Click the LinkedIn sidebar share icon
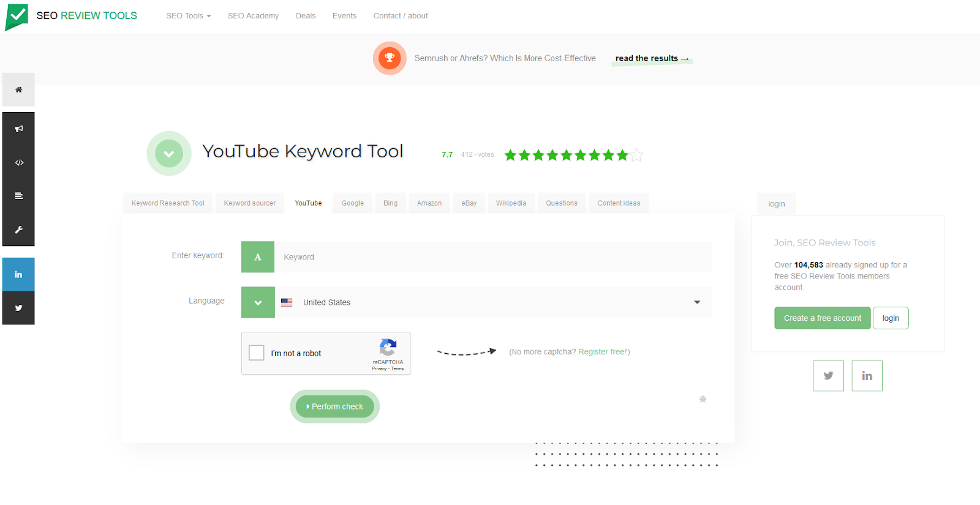 click(18, 274)
